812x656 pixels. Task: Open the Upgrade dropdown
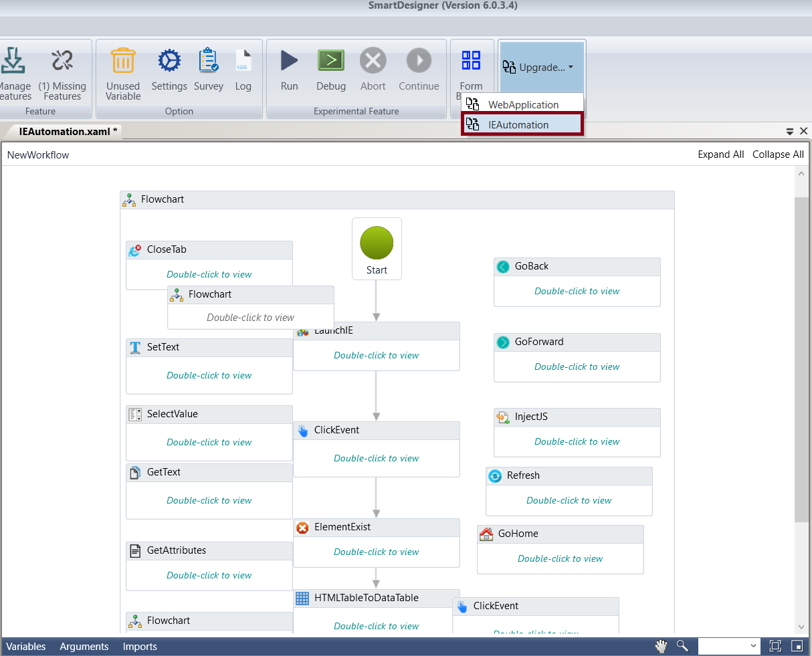(x=538, y=67)
